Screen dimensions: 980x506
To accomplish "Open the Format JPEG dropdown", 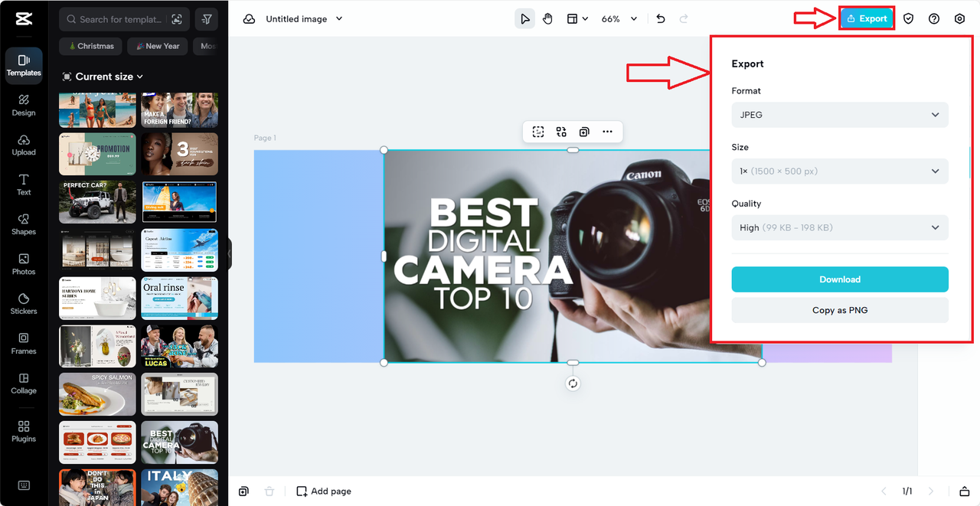I will [840, 115].
